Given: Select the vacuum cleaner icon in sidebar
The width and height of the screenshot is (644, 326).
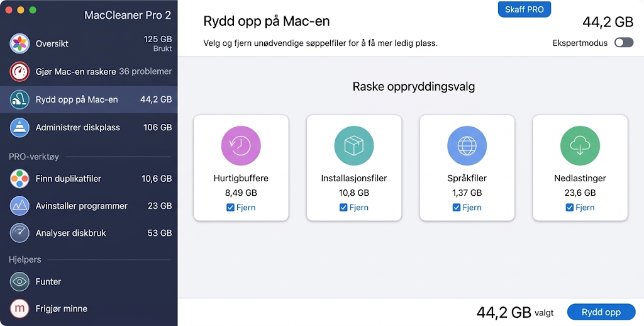Looking at the screenshot, I should 19,99.
